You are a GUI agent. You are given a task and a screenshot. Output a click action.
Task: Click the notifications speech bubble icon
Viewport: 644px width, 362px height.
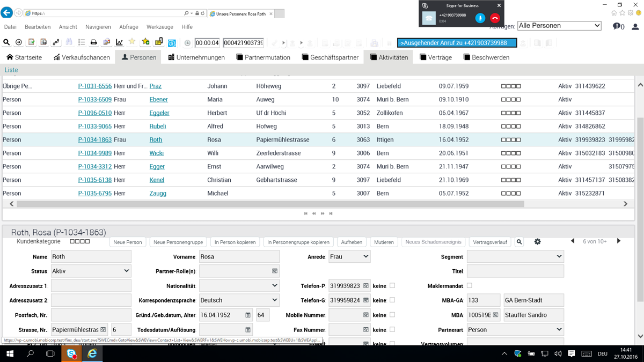tap(617, 26)
